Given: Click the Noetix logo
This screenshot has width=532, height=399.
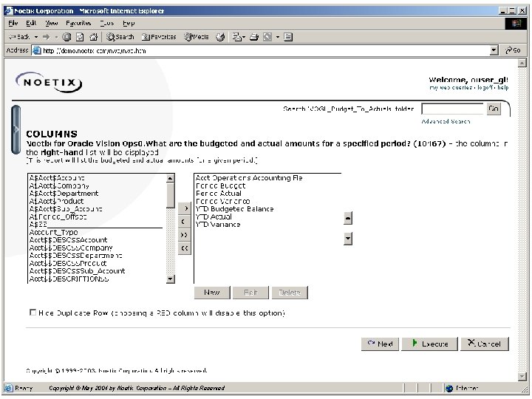Looking at the screenshot, I should [x=50, y=82].
